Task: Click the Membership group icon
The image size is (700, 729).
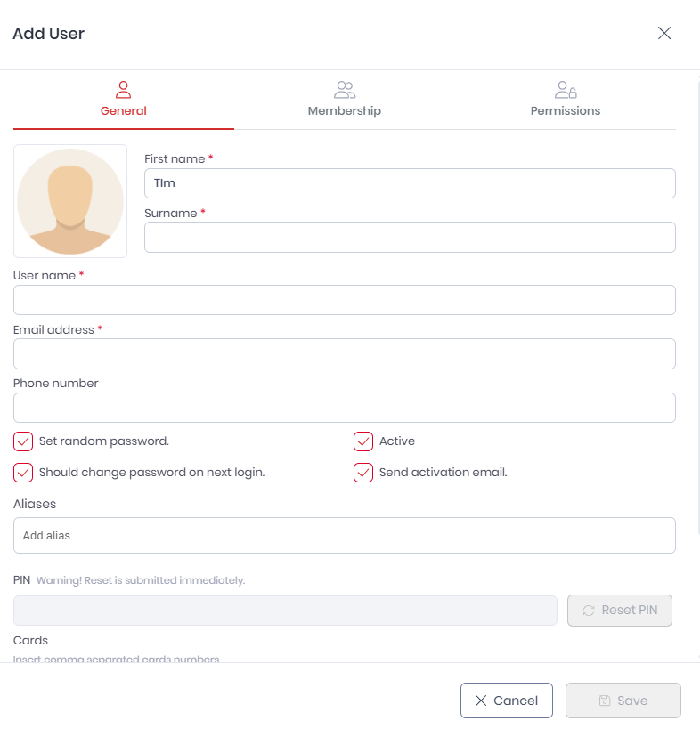Action: 345,90
